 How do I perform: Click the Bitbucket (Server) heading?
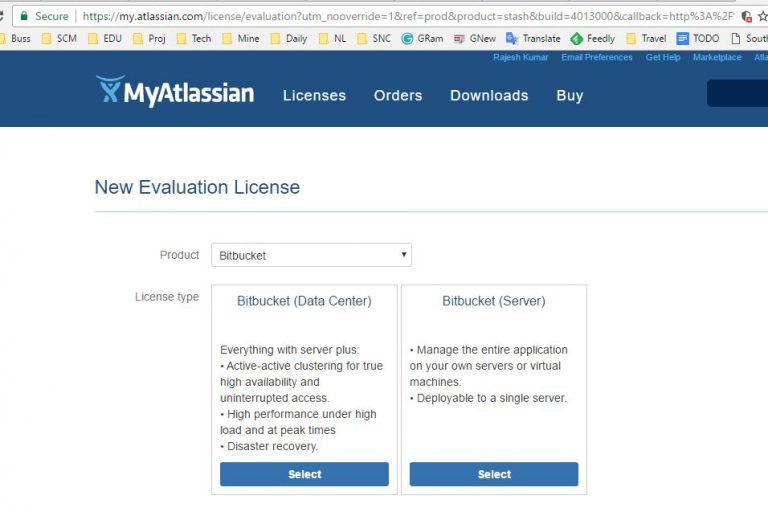pos(494,301)
